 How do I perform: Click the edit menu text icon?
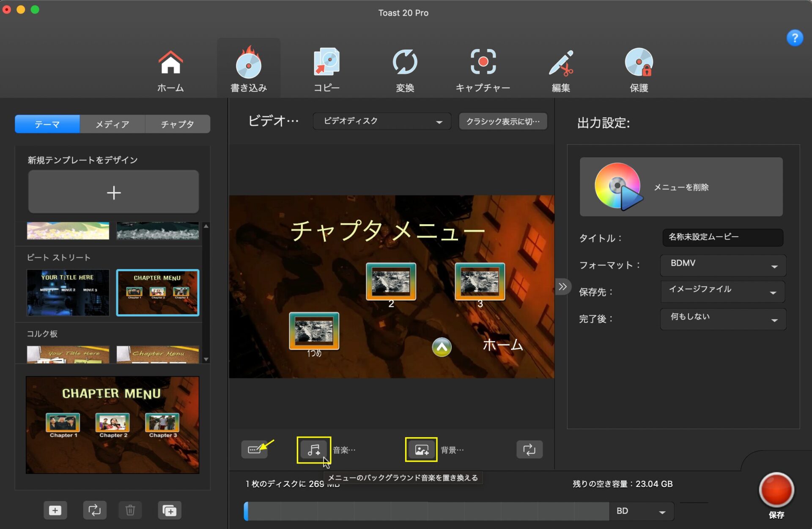coord(254,449)
